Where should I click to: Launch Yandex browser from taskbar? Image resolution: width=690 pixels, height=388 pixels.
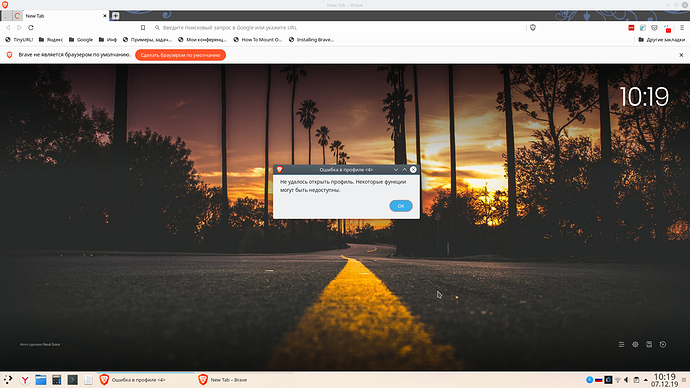(25, 380)
